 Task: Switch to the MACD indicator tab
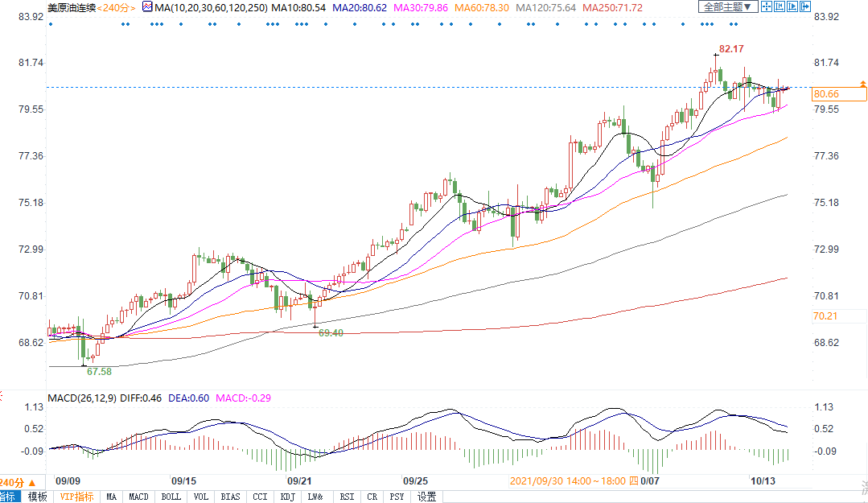click(x=138, y=497)
